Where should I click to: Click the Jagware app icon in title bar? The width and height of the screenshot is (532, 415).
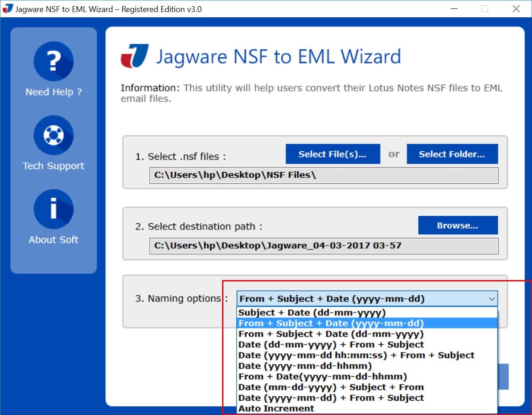click(8, 9)
